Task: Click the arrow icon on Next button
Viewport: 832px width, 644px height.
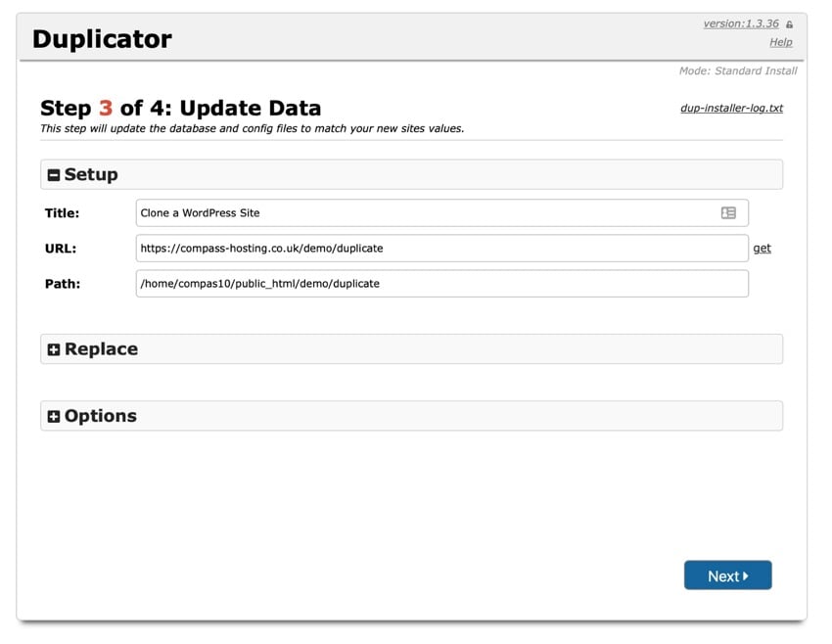Action: click(746, 575)
